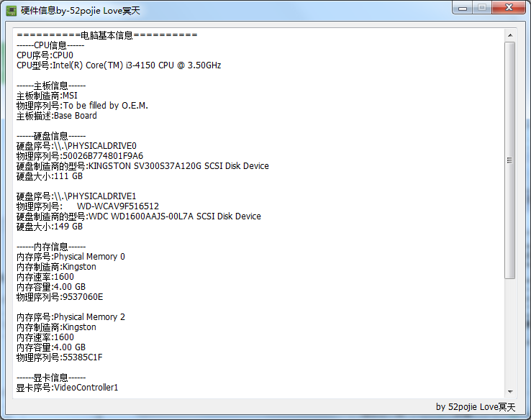
Task: Click the scrollbar track below the thumb
Action: coord(509,331)
